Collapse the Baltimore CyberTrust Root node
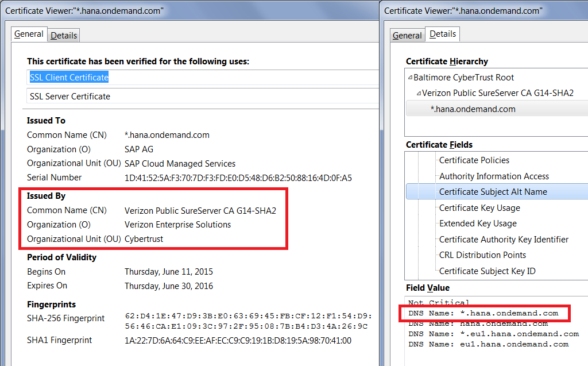The image size is (588, 366). (410, 78)
